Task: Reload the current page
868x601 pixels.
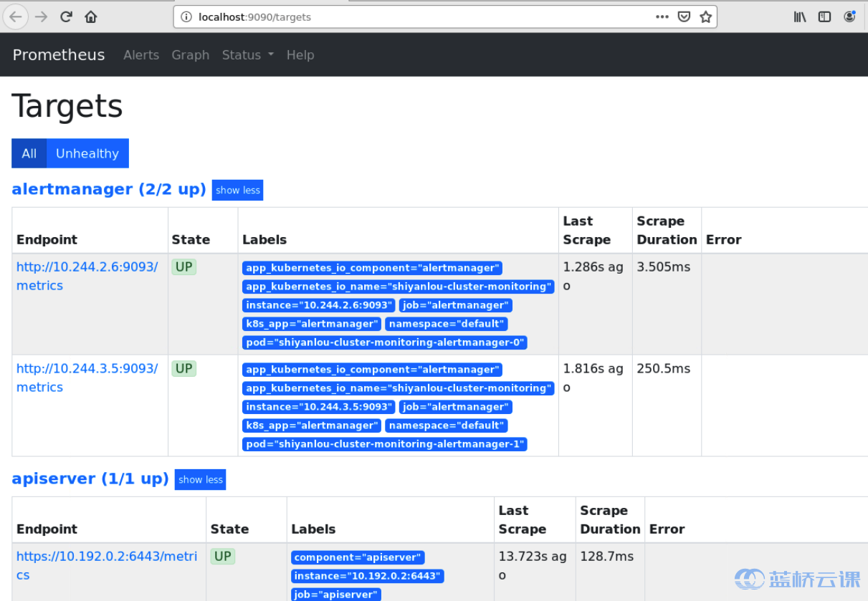Action: pyautogui.click(x=67, y=16)
